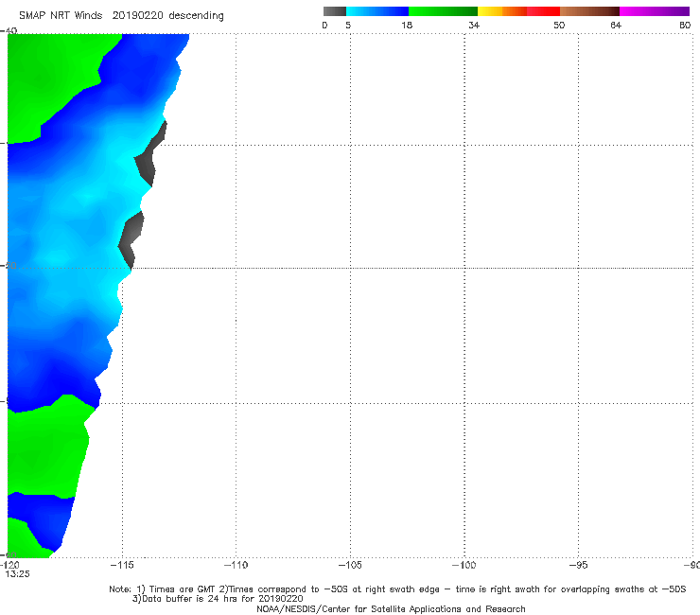Click the green 18–34 color bar segment
Image resolution: width=700 pixels, height=615 pixels.
(443, 11)
